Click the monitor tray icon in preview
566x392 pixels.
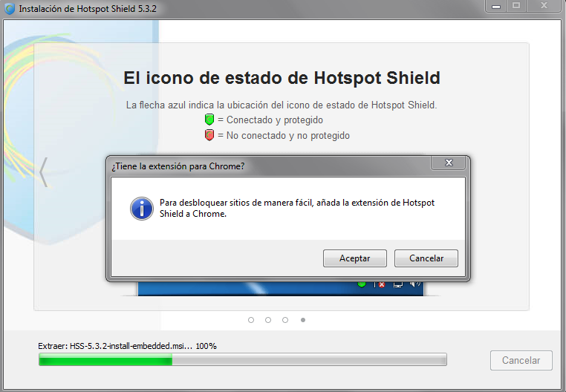[398, 284]
